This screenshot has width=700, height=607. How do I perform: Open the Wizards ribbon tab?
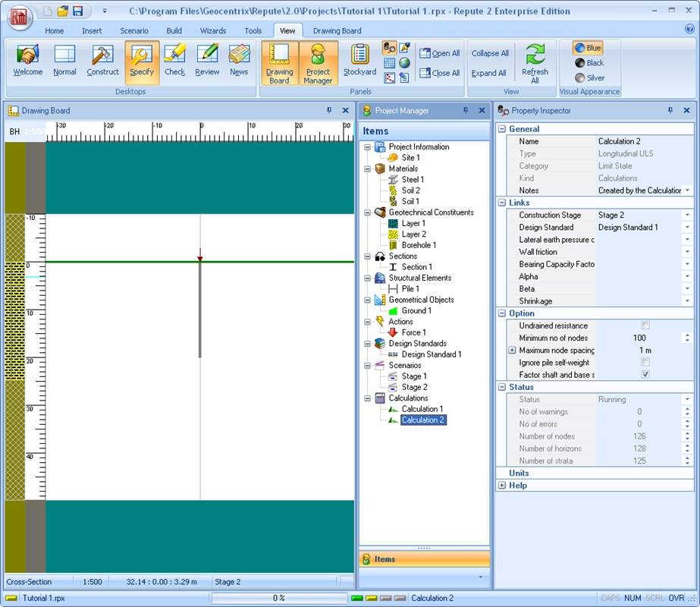pos(213,31)
